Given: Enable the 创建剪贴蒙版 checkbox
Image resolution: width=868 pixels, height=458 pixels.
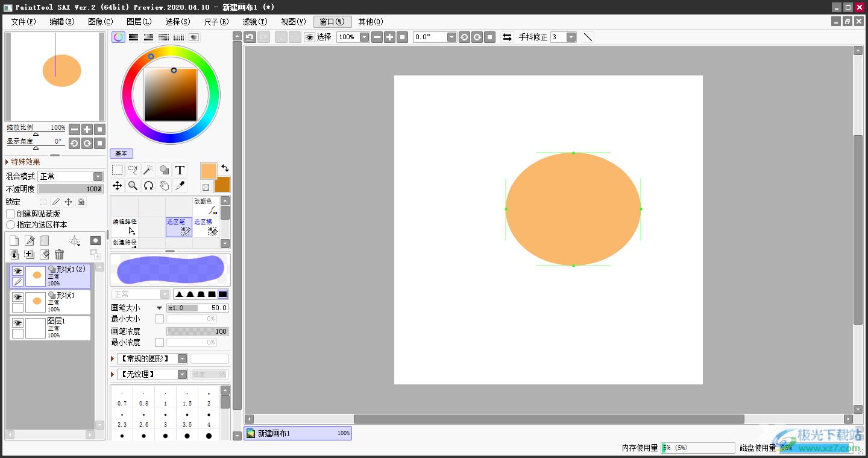Looking at the screenshot, I should (11, 214).
